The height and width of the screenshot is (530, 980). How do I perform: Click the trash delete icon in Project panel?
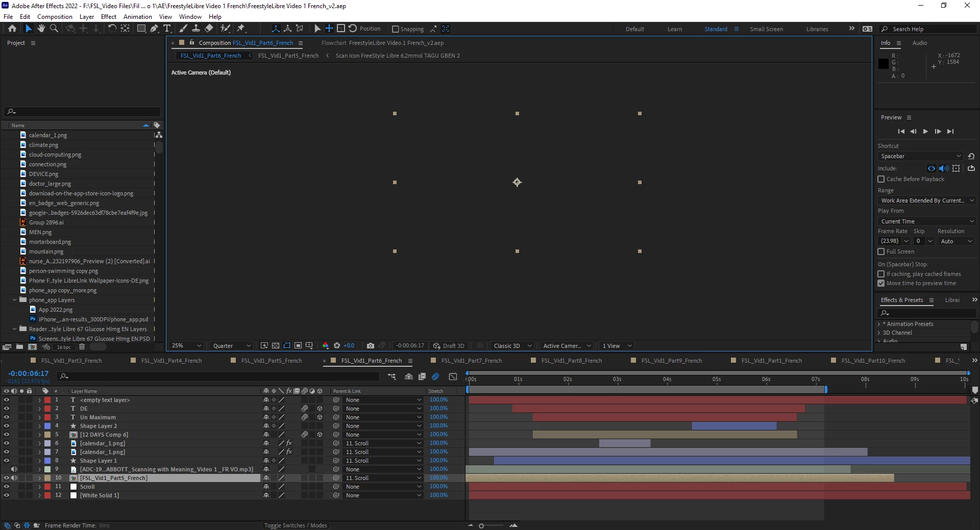click(x=82, y=347)
